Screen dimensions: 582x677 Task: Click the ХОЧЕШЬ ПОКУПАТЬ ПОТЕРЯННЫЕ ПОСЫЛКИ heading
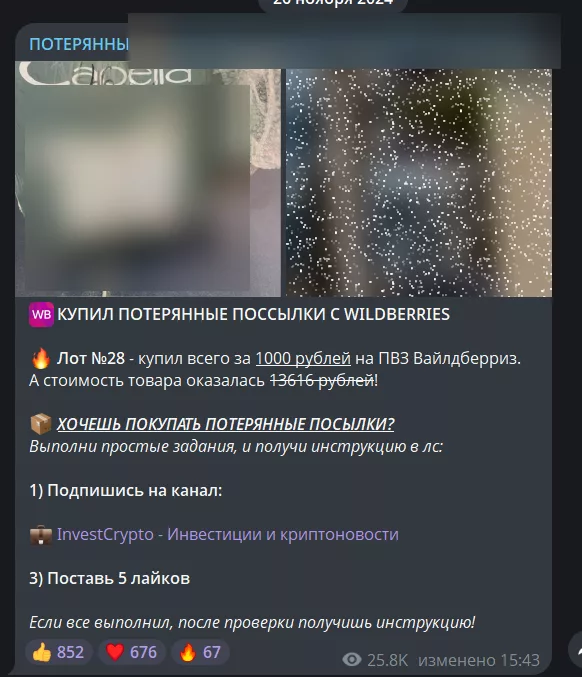point(225,424)
